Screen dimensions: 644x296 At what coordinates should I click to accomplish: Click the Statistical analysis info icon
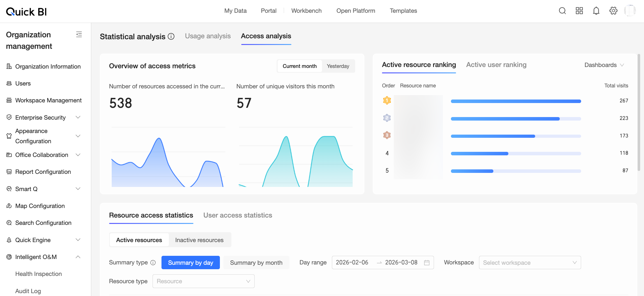(x=171, y=36)
